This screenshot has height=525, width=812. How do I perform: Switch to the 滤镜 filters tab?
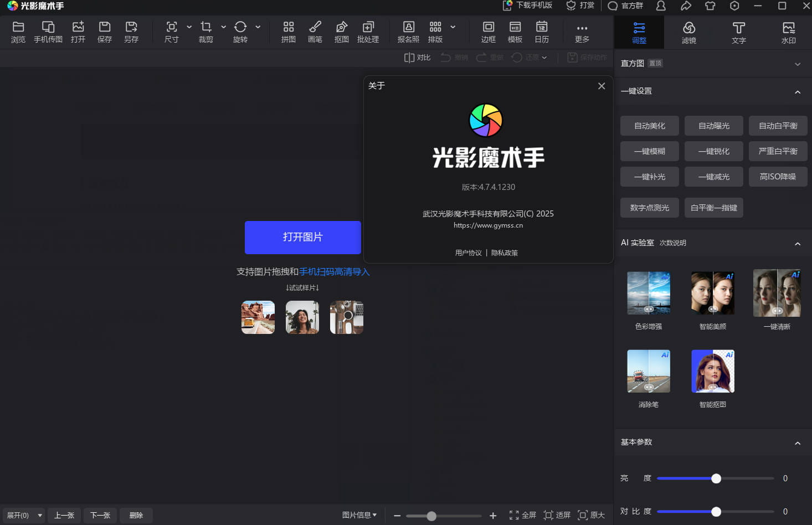click(688, 32)
